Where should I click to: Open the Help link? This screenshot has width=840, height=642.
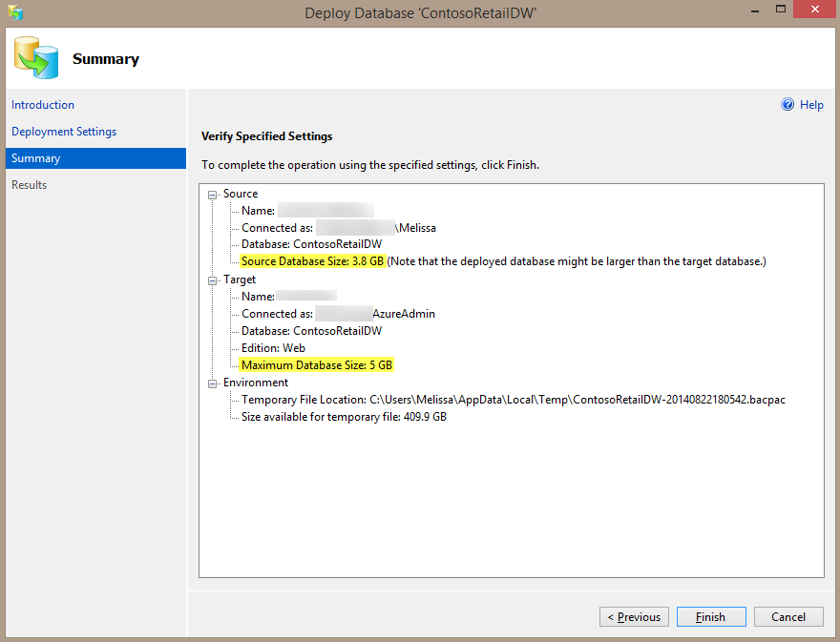811,105
